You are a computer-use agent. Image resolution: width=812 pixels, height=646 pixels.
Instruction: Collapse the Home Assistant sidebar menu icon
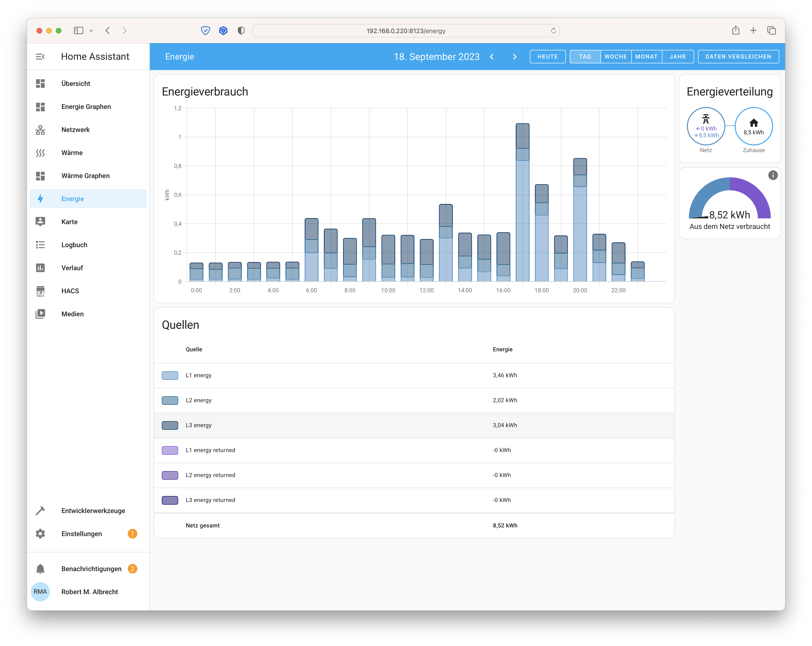click(40, 56)
